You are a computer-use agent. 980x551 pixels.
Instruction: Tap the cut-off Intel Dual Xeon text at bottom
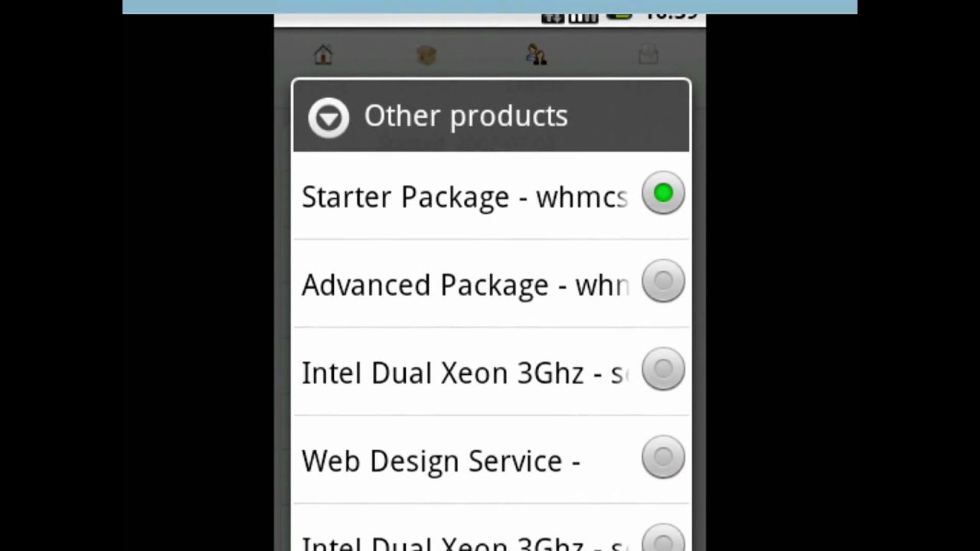(x=462, y=543)
